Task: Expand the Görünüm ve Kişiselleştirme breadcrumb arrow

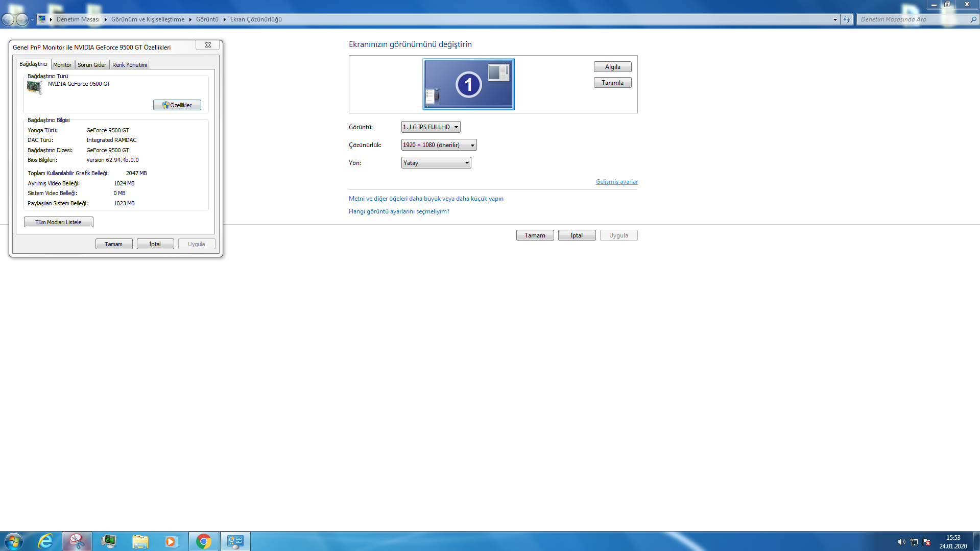Action: (x=190, y=19)
